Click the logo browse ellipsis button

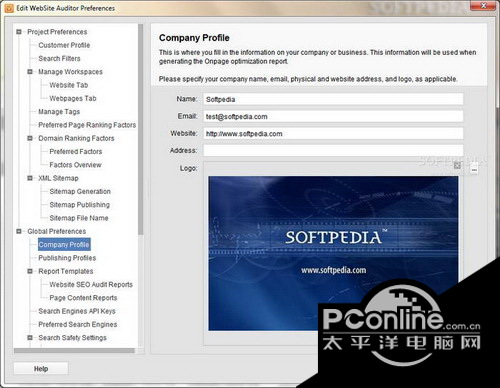(x=474, y=170)
